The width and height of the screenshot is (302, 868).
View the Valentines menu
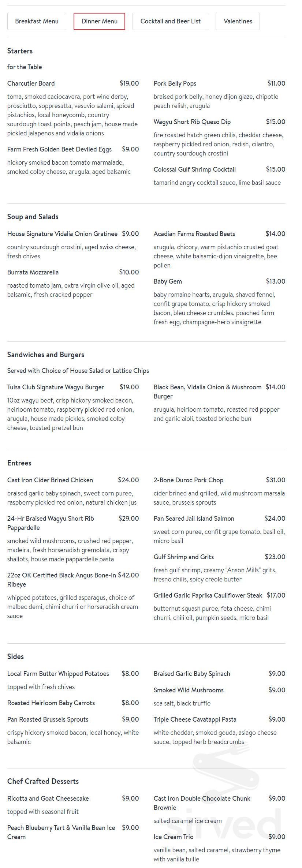click(x=237, y=21)
